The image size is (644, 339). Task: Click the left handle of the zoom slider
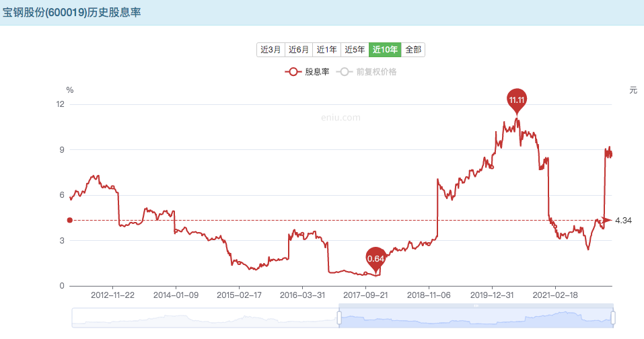[339, 317]
